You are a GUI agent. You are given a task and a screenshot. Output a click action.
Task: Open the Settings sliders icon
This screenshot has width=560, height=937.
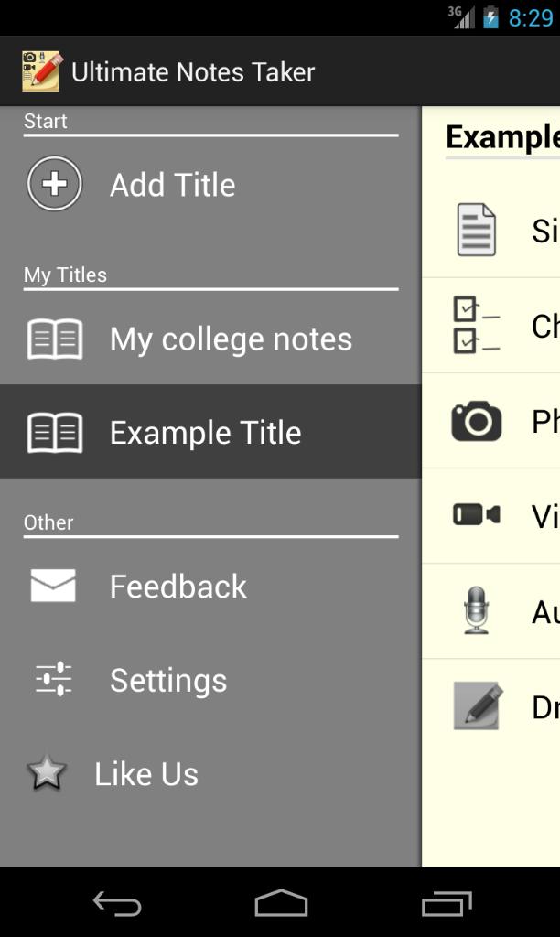pyautogui.click(x=53, y=680)
